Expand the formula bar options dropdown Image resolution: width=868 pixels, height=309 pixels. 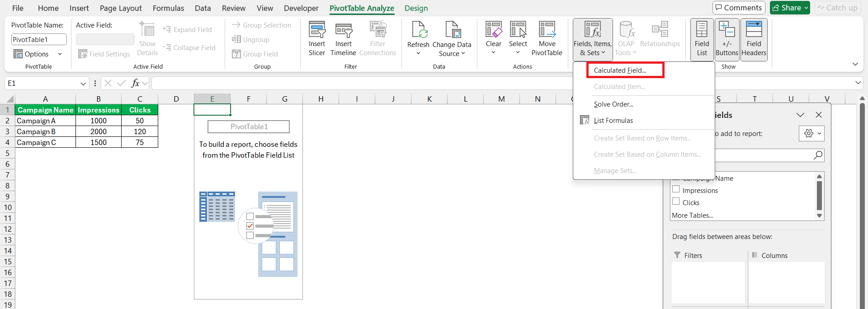145,83
